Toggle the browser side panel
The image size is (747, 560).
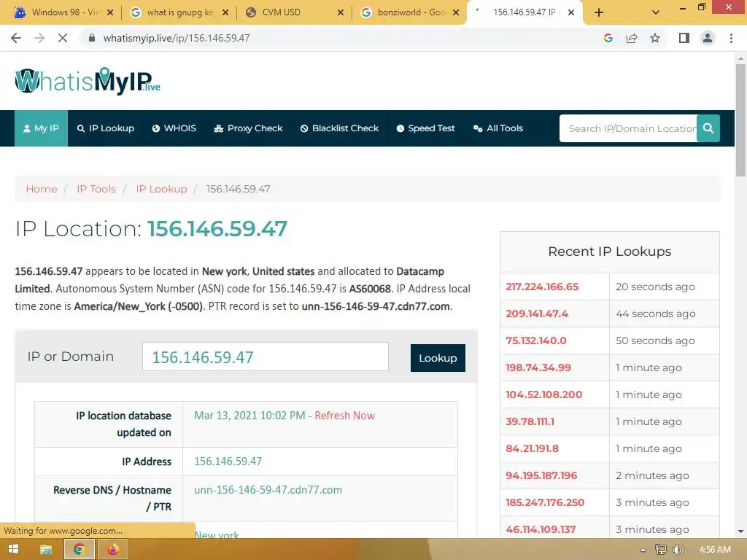pyautogui.click(x=684, y=38)
